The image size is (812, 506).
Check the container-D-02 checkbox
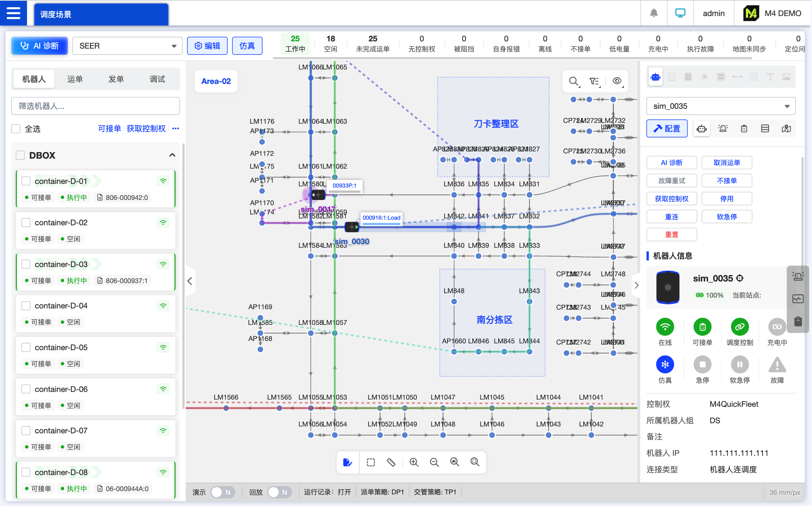pyautogui.click(x=26, y=222)
